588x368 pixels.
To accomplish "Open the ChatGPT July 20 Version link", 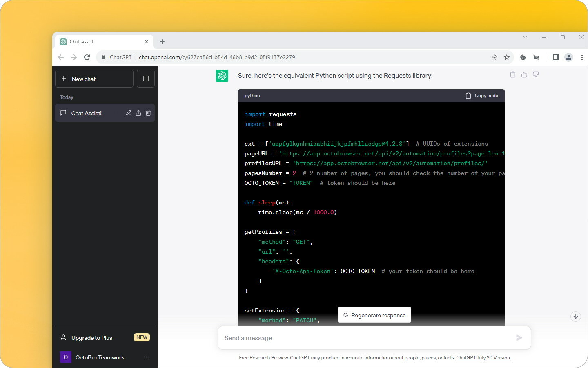I will pyautogui.click(x=483, y=357).
